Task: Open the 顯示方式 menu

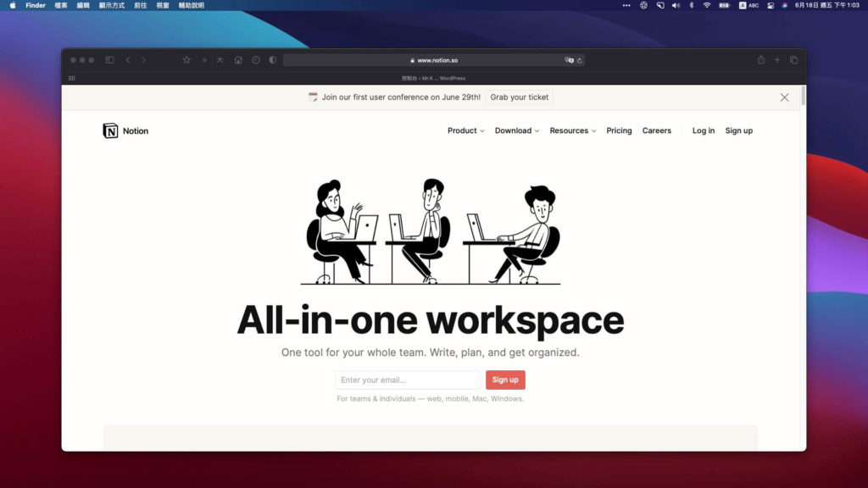Action: (112, 5)
